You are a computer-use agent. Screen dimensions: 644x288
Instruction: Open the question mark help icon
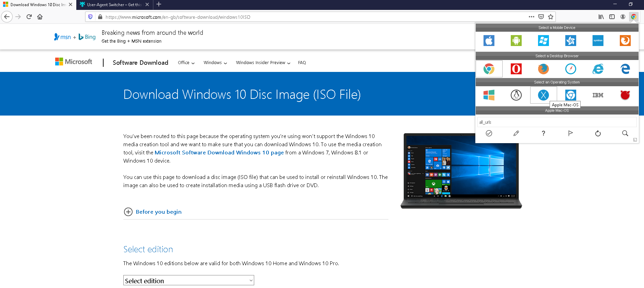coord(543,133)
